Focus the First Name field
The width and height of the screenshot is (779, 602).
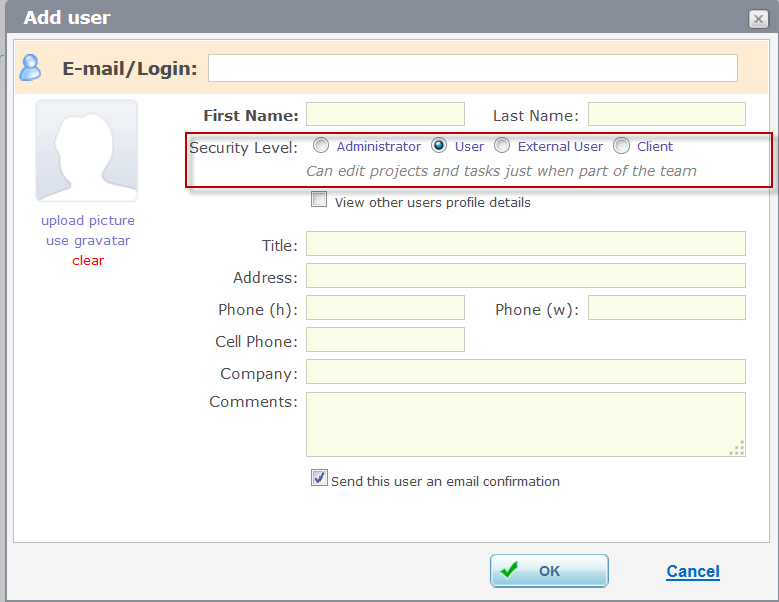click(x=385, y=114)
